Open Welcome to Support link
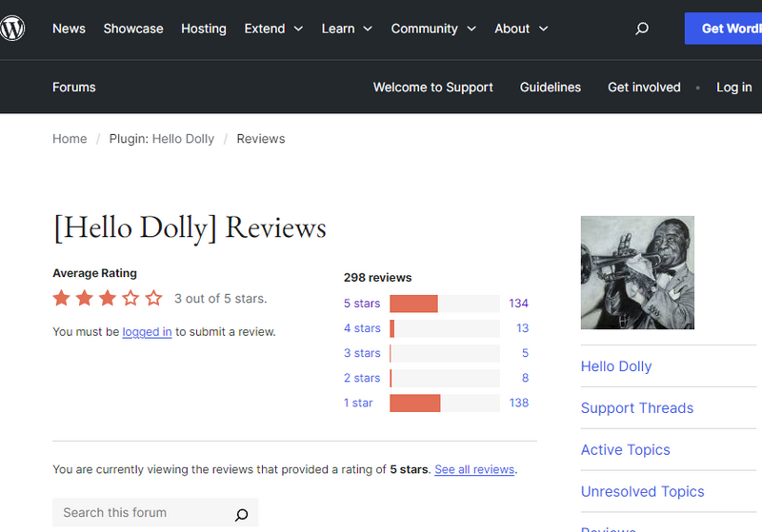 point(433,88)
